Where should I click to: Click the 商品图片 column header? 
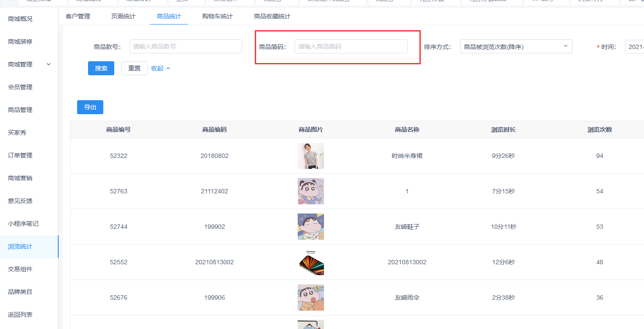[x=311, y=129]
